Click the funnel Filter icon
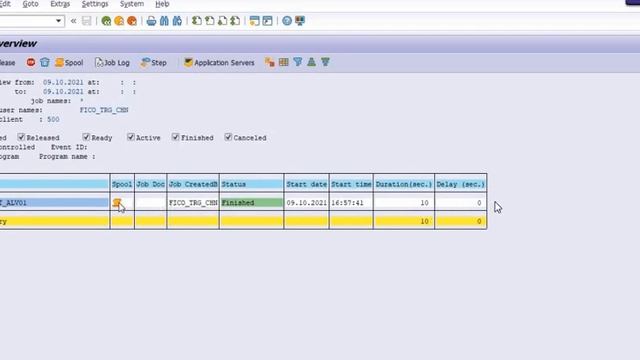 pos(298,62)
